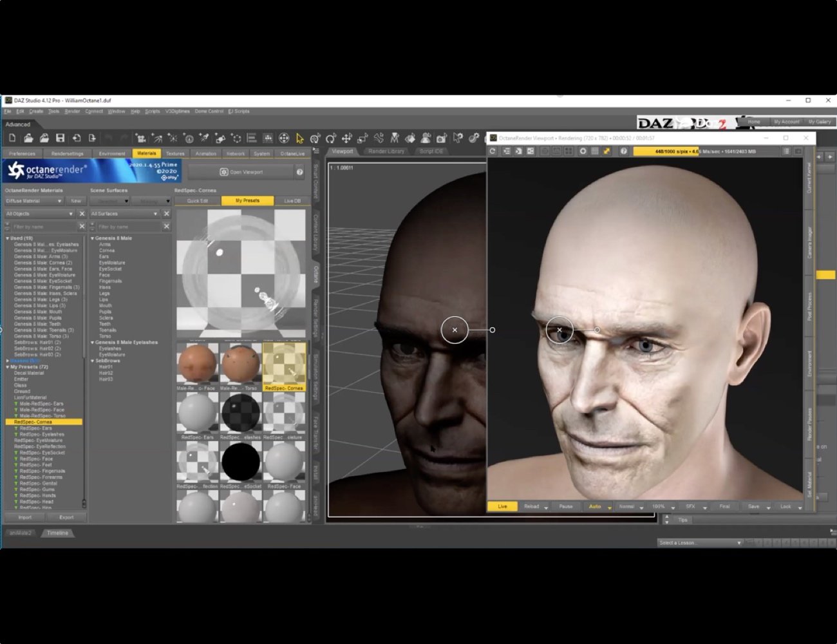The width and height of the screenshot is (837, 644).
Task: Toggle Lock in Octane viewport
Action: coord(785,506)
